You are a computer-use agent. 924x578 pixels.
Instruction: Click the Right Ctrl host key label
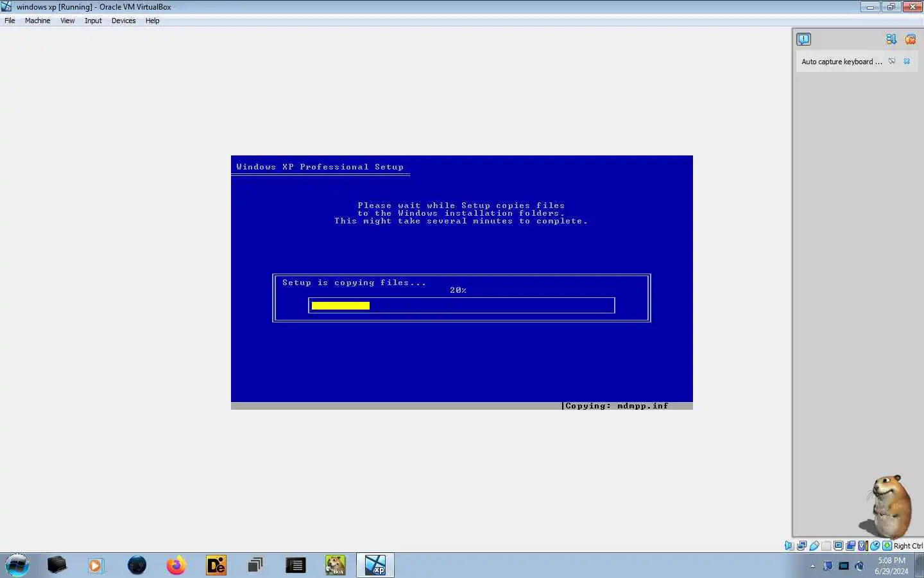[908, 546]
